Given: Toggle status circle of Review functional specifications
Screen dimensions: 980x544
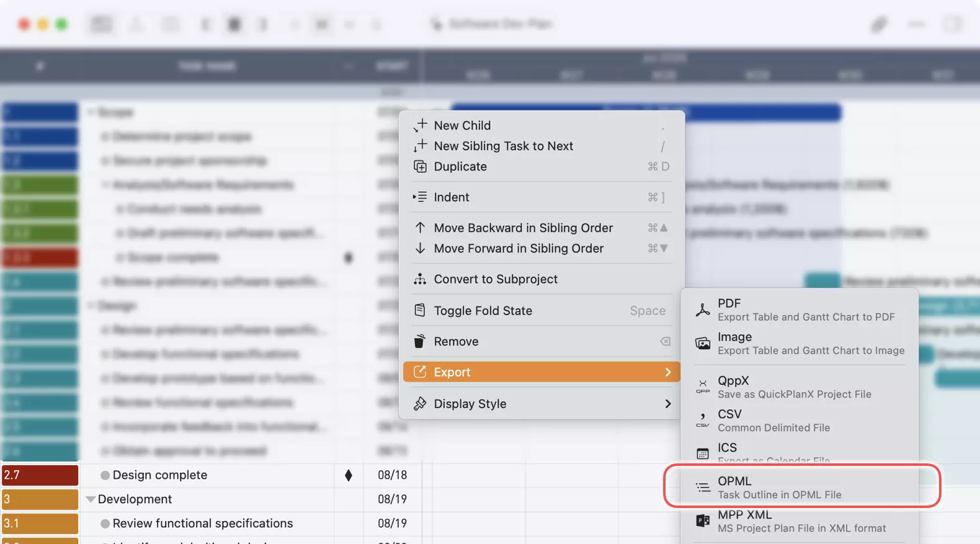Looking at the screenshot, I should 105,524.
